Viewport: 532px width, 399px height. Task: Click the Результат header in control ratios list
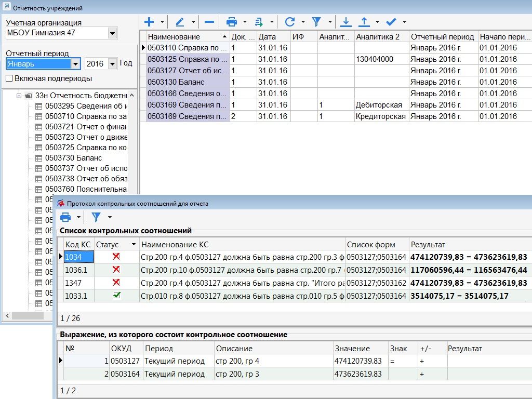(470, 245)
